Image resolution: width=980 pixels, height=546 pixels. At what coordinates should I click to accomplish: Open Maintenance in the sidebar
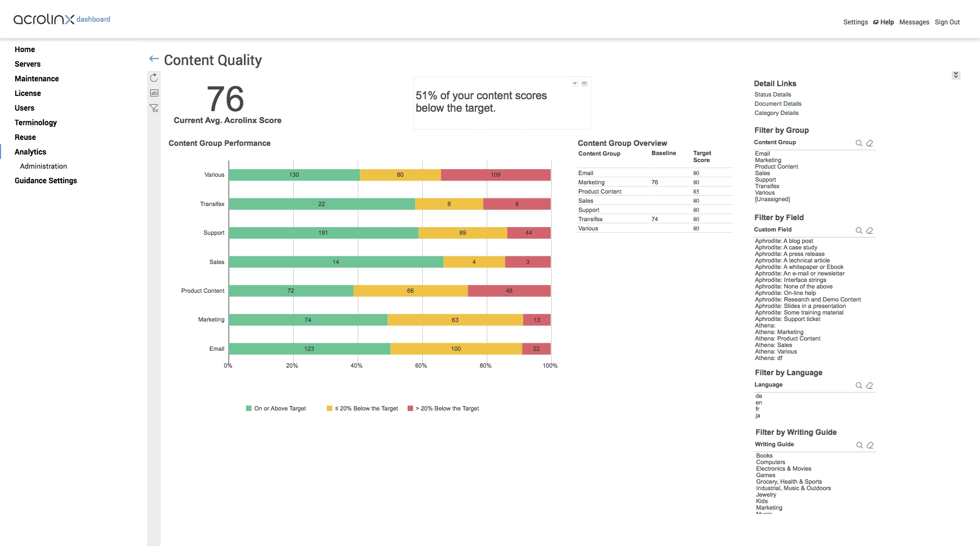tap(37, 79)
